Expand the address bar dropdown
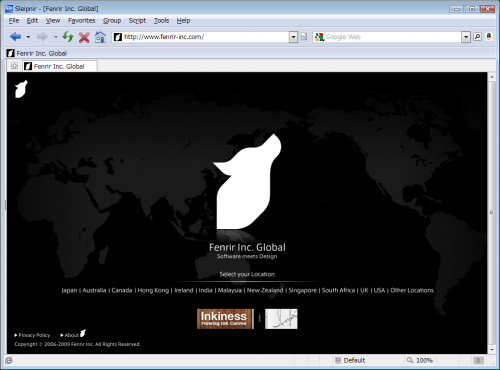The height and width of the screenshot is (370, 500). coord(293,37)
